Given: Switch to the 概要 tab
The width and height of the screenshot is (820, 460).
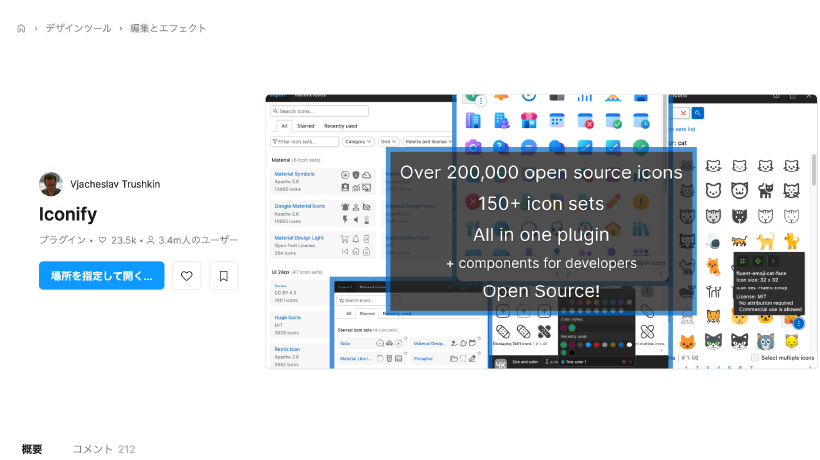Looking at the screenshot, I should click(32, 449).
